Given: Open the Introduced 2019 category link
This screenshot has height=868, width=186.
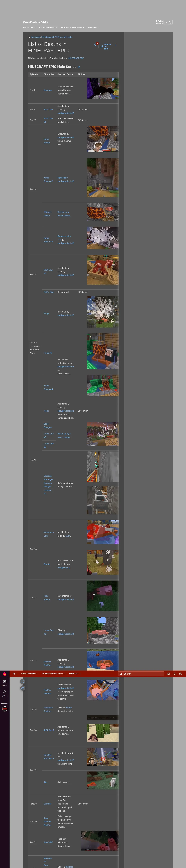Looking at the screenshot, I should tap(49, 37).
